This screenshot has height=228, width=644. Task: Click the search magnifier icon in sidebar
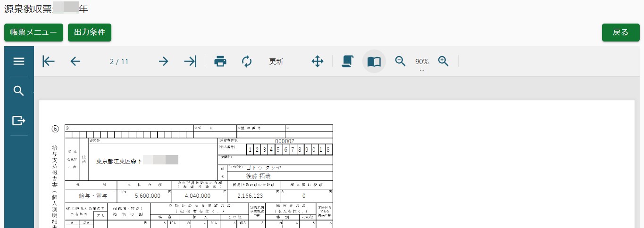tap(19, 91)
